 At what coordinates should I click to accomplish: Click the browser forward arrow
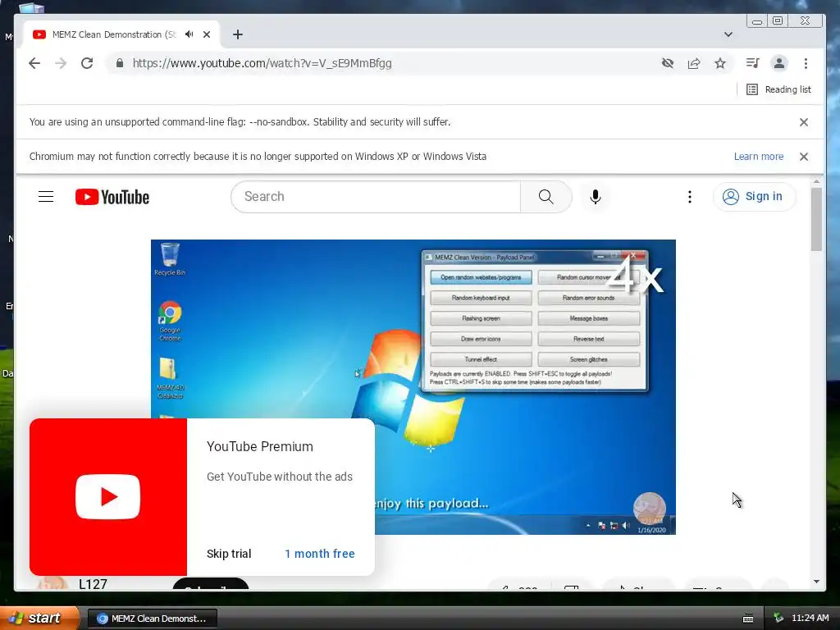61,63
